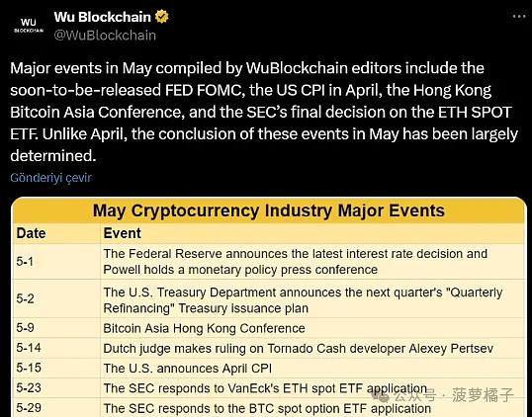Open the May events table image
The width and height of the screenshot is (532, 417).
click(269, 307)
